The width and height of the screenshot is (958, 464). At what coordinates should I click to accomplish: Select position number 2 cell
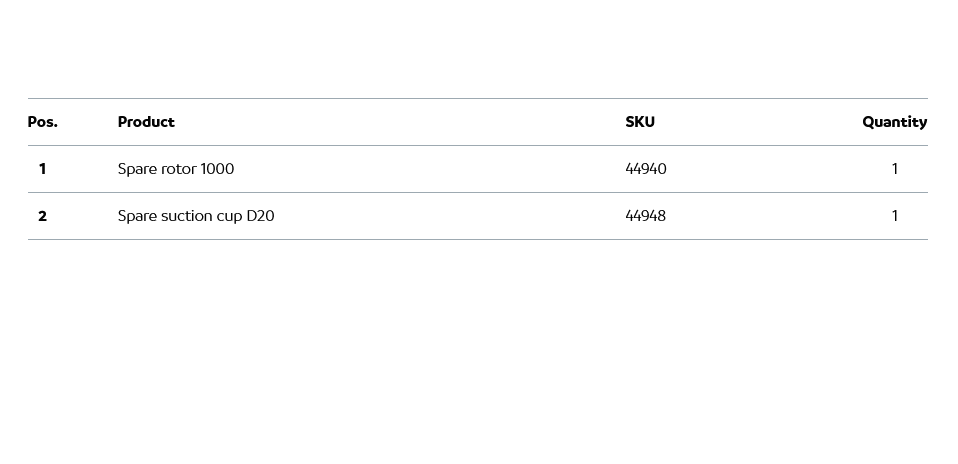pos(42,216)
